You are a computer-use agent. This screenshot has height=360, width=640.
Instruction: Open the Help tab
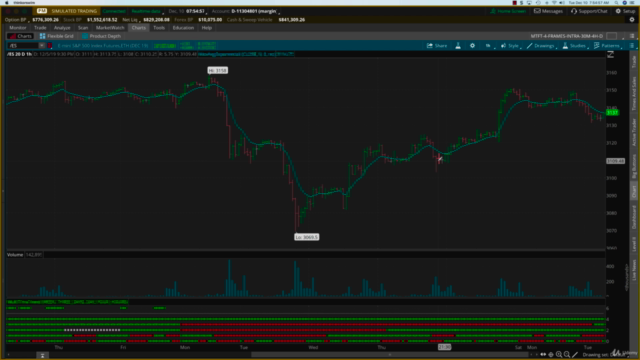click(207, 28)
